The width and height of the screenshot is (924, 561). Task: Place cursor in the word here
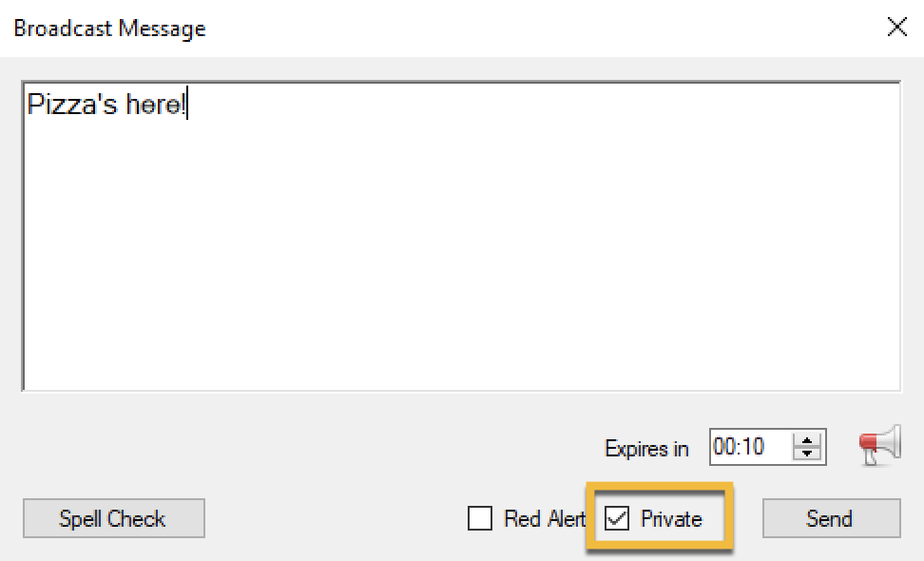click(x=153, y=105)
